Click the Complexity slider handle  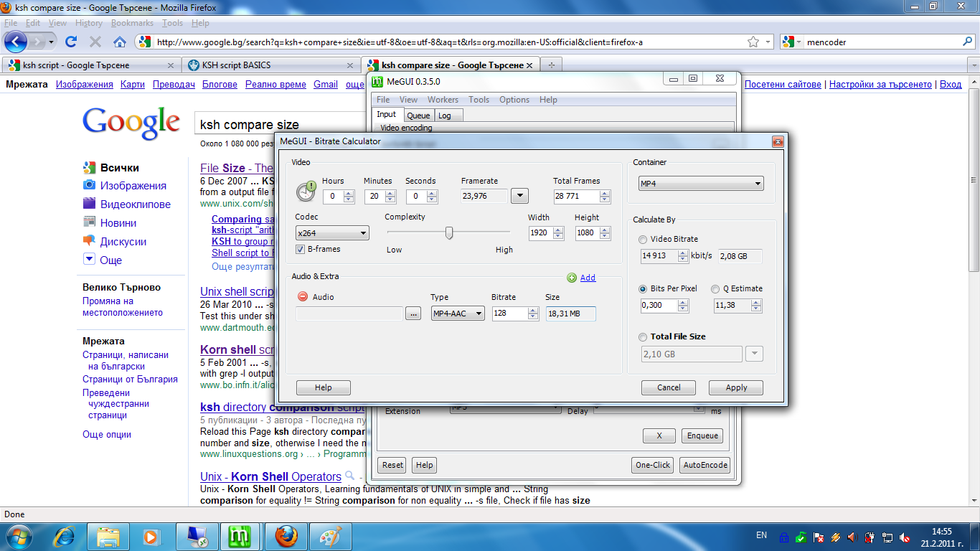coord(449,232)
